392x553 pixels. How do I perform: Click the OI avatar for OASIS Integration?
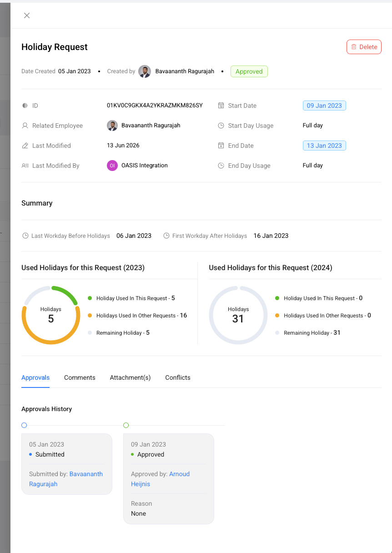112,166
